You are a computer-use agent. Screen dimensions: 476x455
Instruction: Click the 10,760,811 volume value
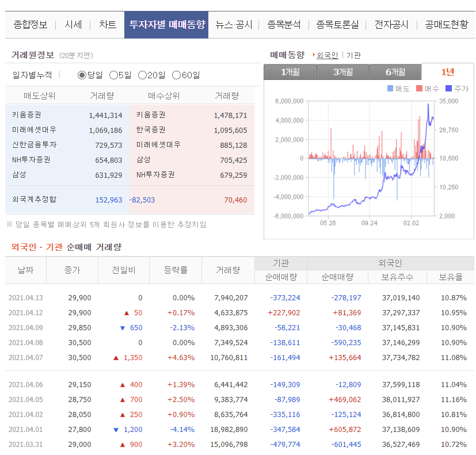coord(229,358)
